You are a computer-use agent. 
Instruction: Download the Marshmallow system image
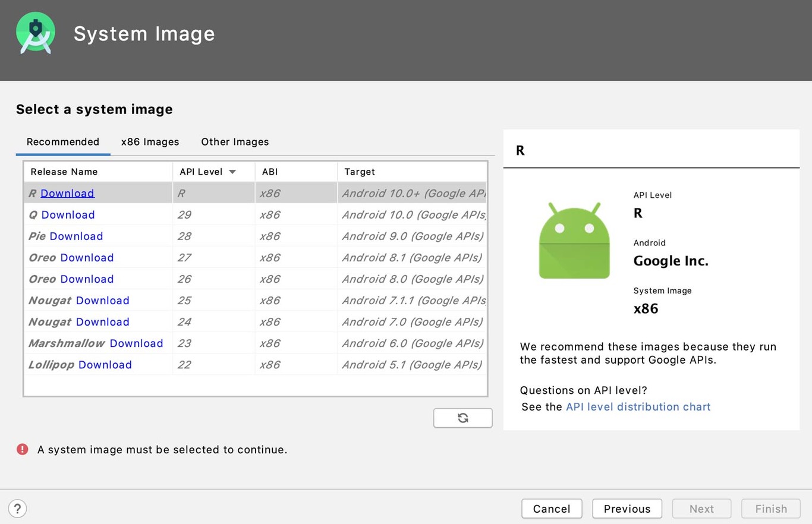click(x=136, y=343)
